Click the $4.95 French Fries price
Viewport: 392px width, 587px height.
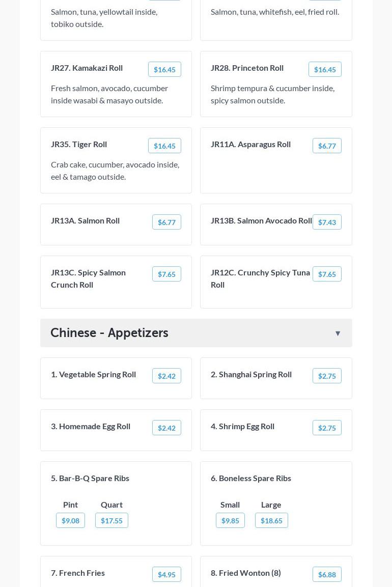coord(166,575)
